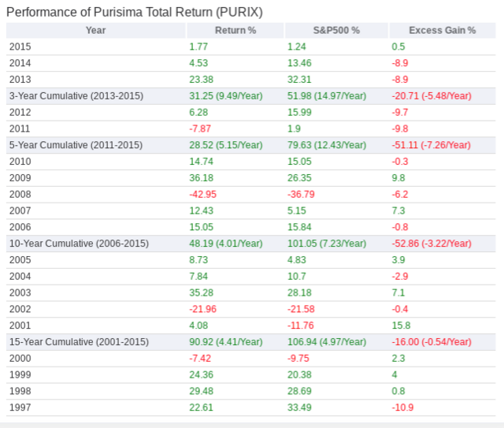Click the value 79.63 (12.43/Year)

click(327, 145)
